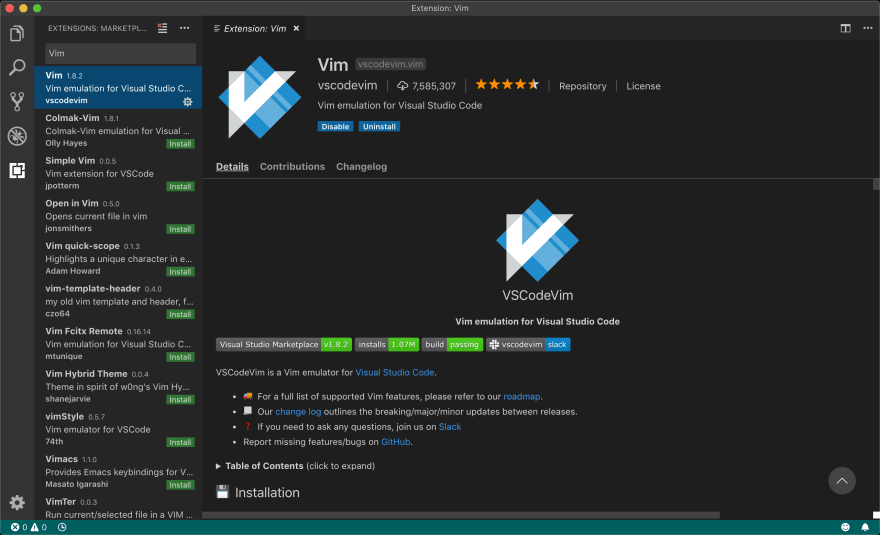Open the GitHub link in readme
The width and height of the screenshot is (880, 535).
(396, 442)
